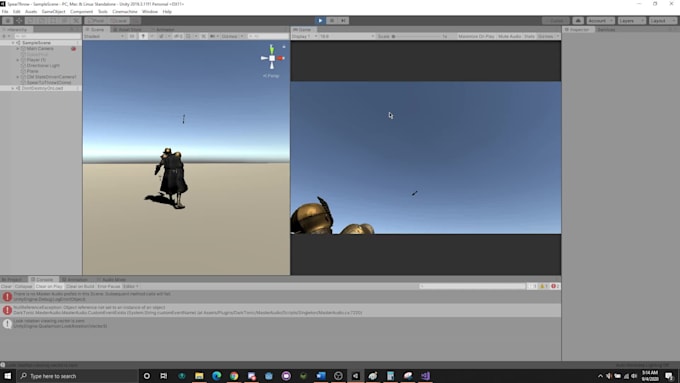
Task: Select the Rect tool
Action: point(53,20)
